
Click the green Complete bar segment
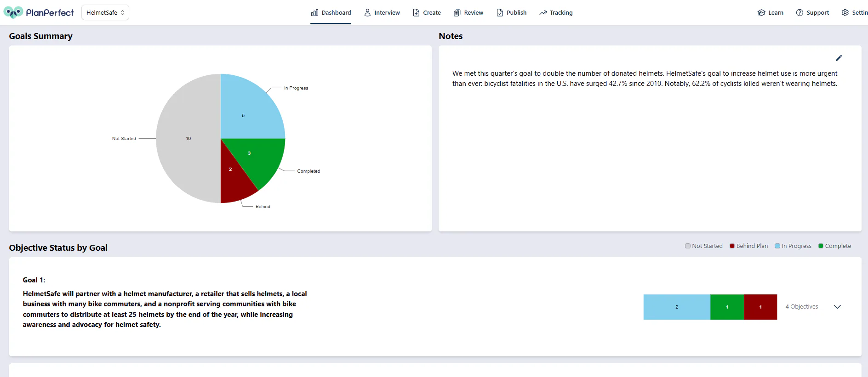click(x=727, y=307)
